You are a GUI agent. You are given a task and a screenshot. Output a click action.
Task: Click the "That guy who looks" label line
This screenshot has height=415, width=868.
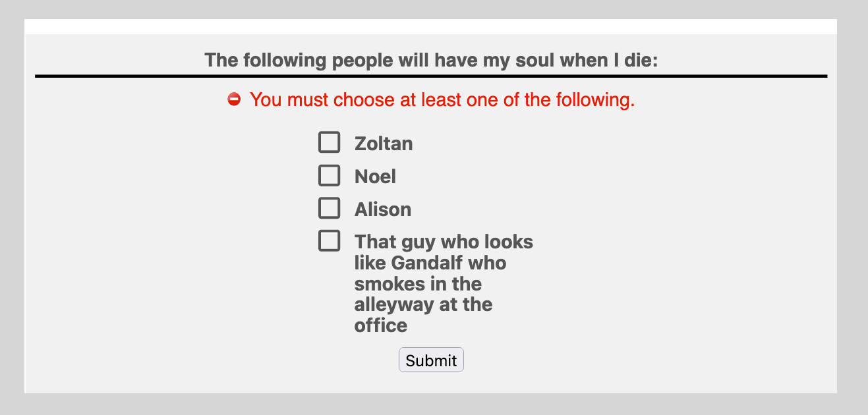(x=444, y=242)
